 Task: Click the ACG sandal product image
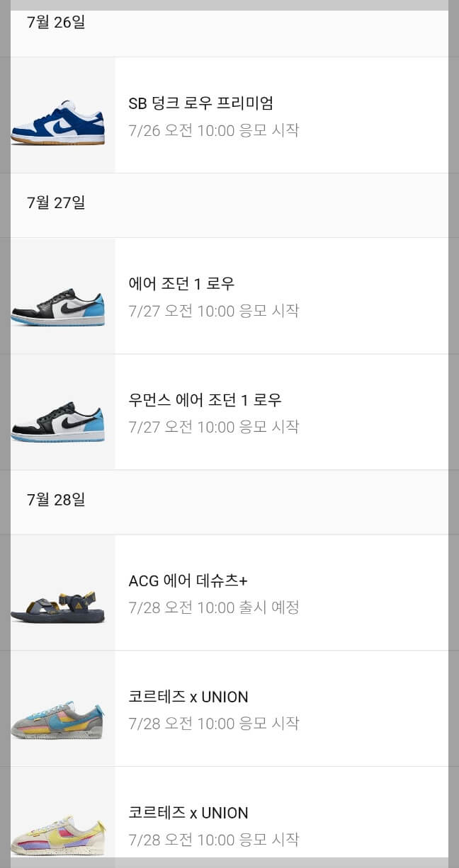tap(60, 592)
